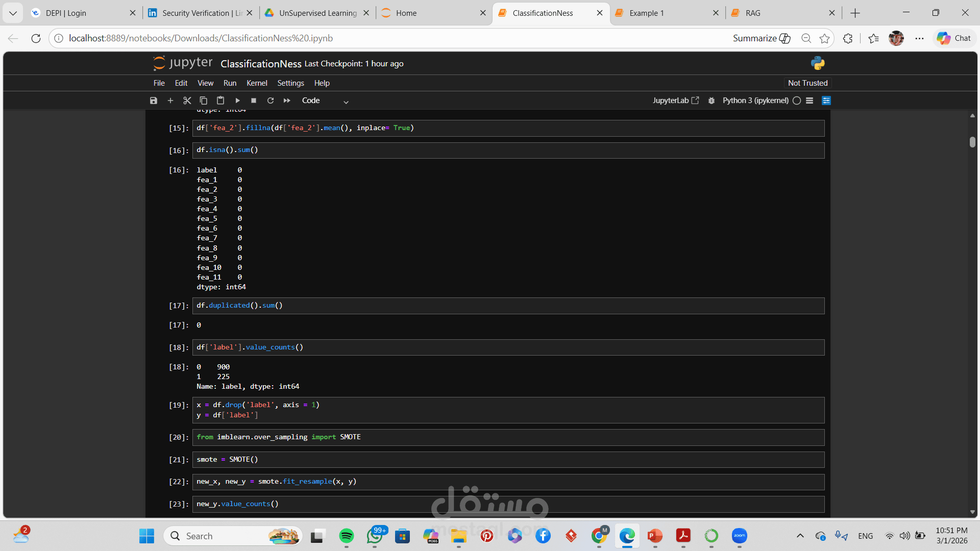
Task: Enable the debugger bug icon
Action: point(712,101)
